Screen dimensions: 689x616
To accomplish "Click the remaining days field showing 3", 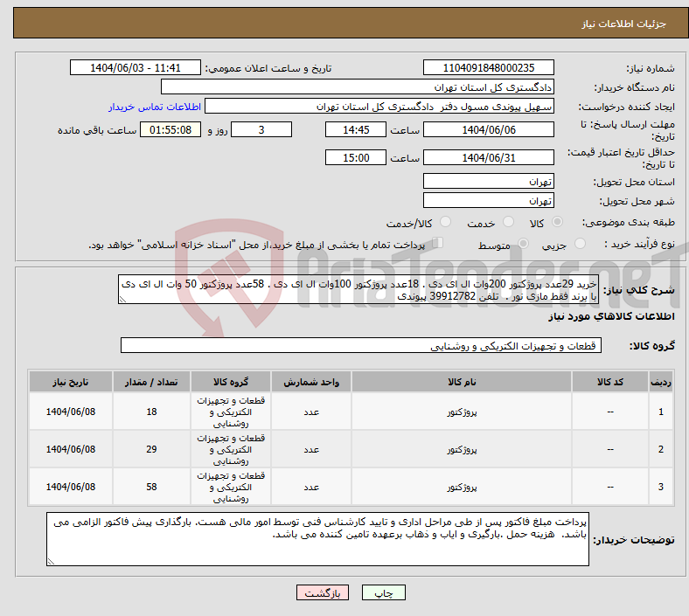I will (x=261, y=129).
